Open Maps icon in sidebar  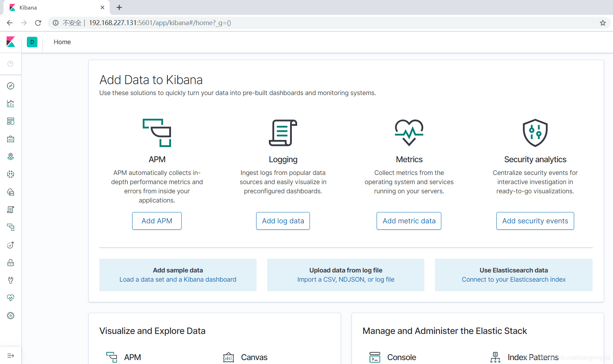[x=11, y=157]
